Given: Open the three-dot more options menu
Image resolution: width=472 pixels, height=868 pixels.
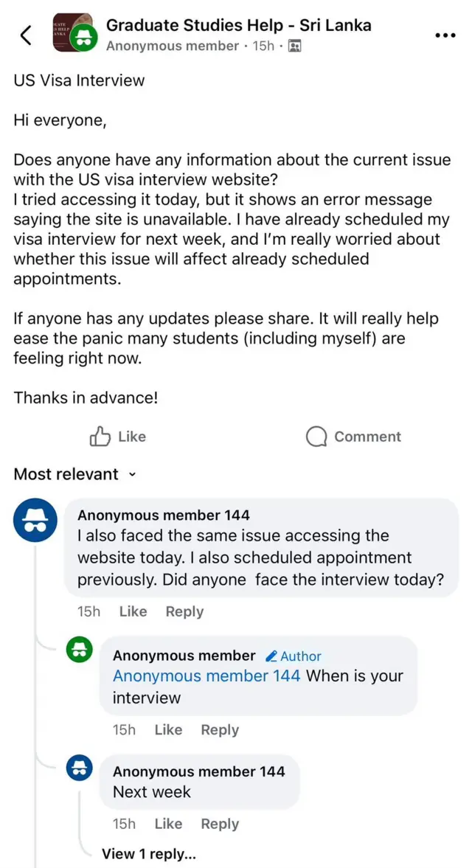Looking at the screenshot, I should [x=445, y=35].
